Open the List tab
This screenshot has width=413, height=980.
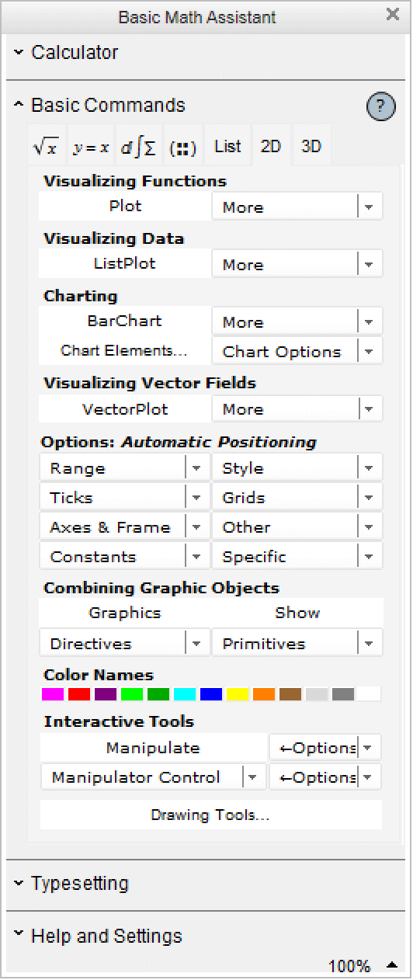[x=227, y=146]
